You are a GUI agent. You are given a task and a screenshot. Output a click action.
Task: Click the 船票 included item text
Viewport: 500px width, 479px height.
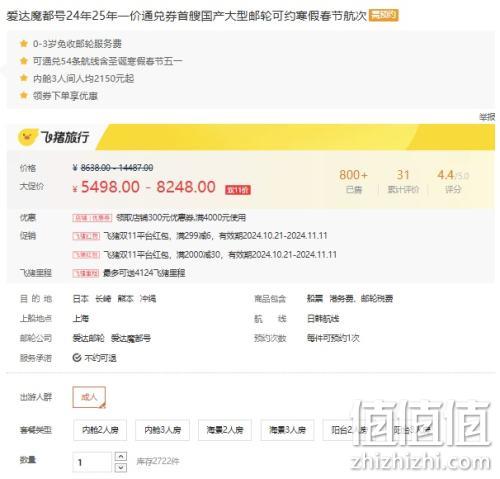[x=315, y=299]
